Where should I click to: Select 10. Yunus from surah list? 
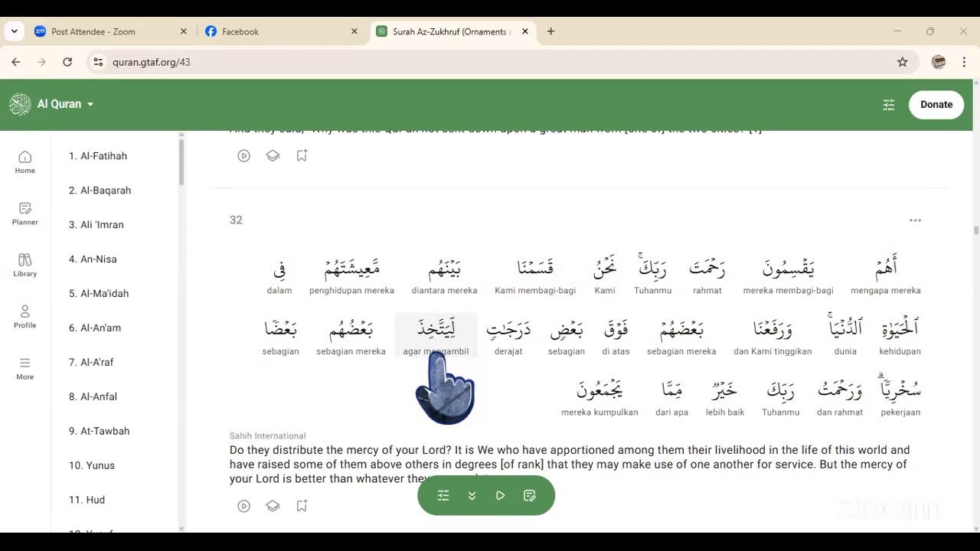pos(92,466)
